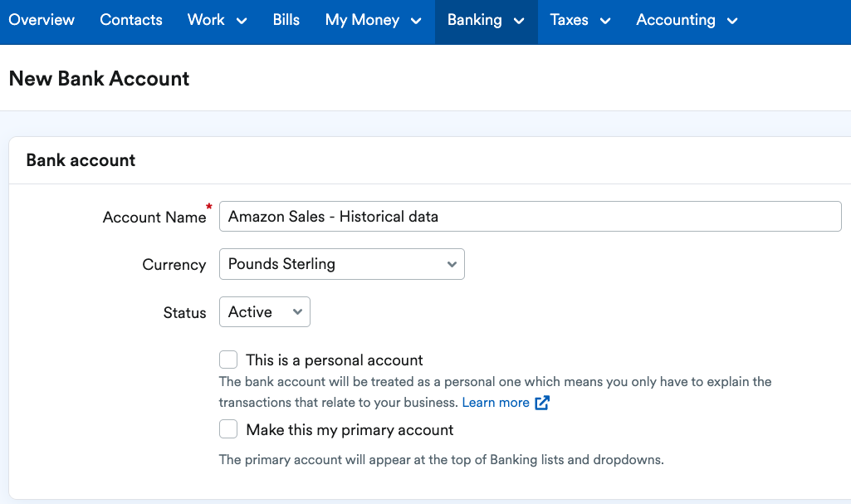Select the New Bank Account heading text
The height and width of the screenshot is (504, 851).
100,79
